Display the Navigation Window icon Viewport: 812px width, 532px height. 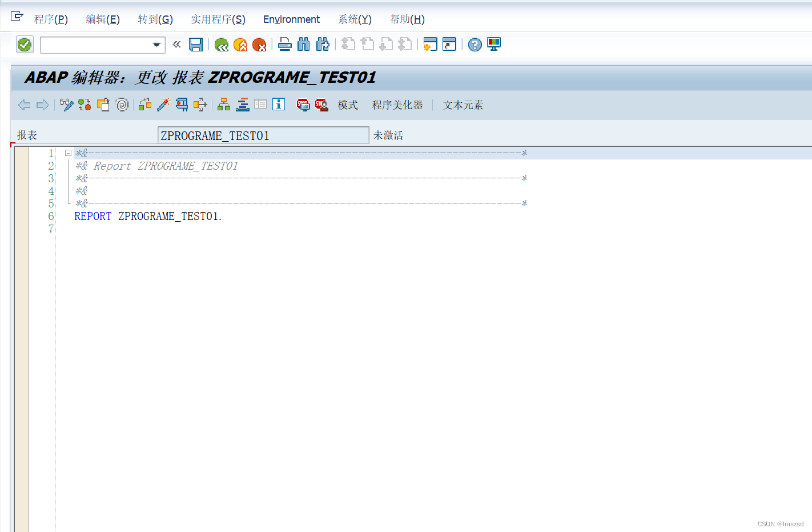pos(243,105)
